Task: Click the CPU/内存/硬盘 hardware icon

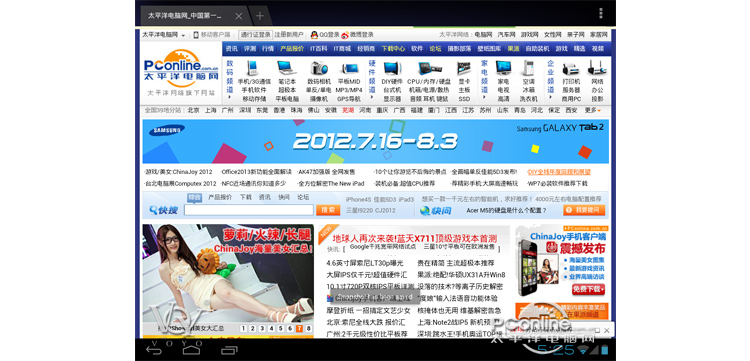Action: pos(430,68)
